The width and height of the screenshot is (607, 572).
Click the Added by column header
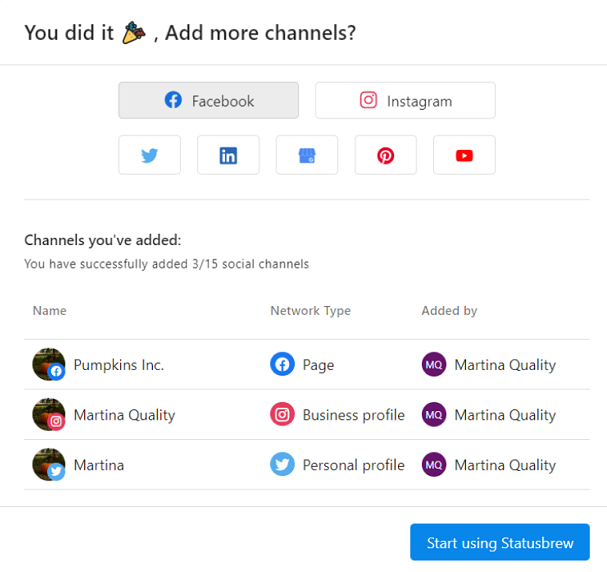pyautogui.click(x=449, y=310)
